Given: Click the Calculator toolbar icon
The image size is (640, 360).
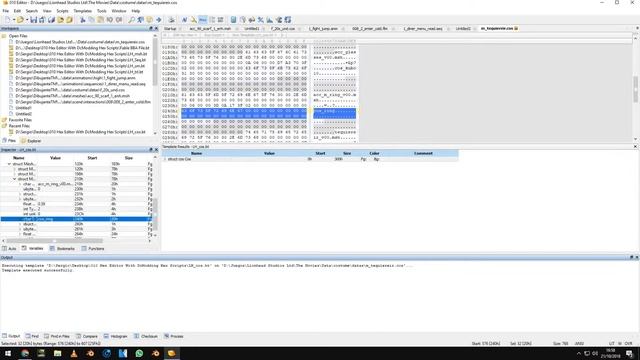Looking at the screenshot, I should point(233,20).
